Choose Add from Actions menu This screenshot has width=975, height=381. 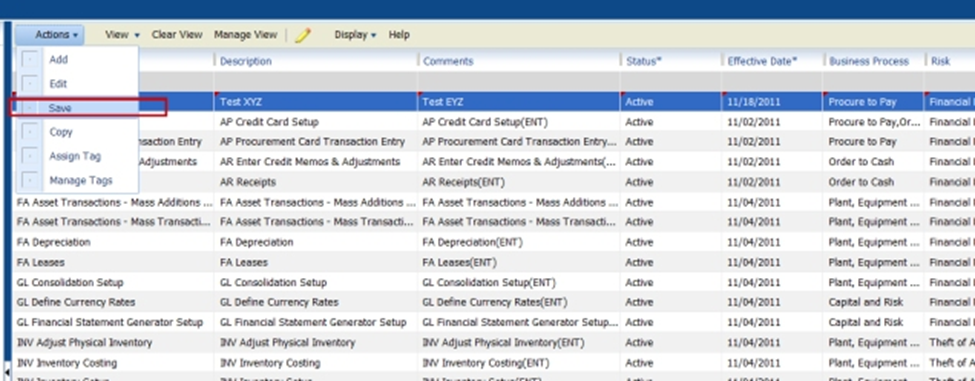(x=58, y=60)
